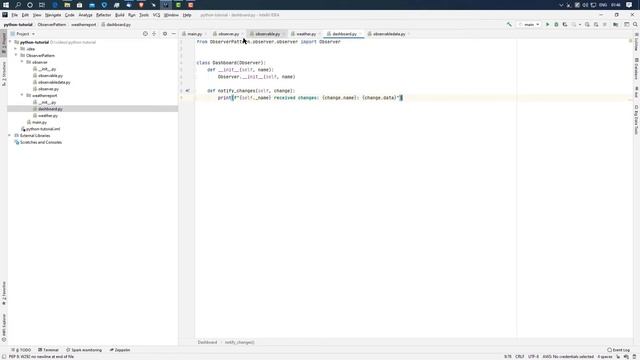Switch to the main.py editor tab

pyautogui.click(x=194, y=34)
